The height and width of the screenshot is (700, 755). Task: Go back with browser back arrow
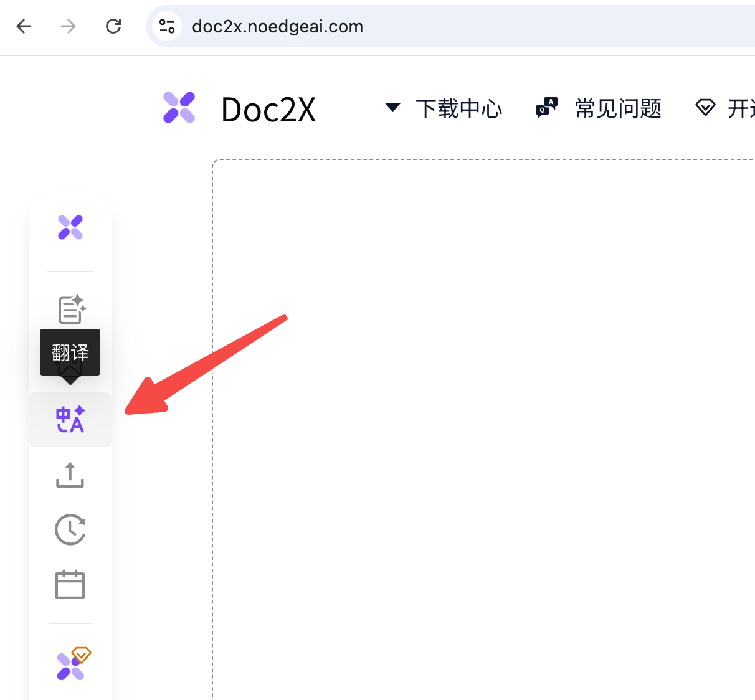tap(24, 26)
